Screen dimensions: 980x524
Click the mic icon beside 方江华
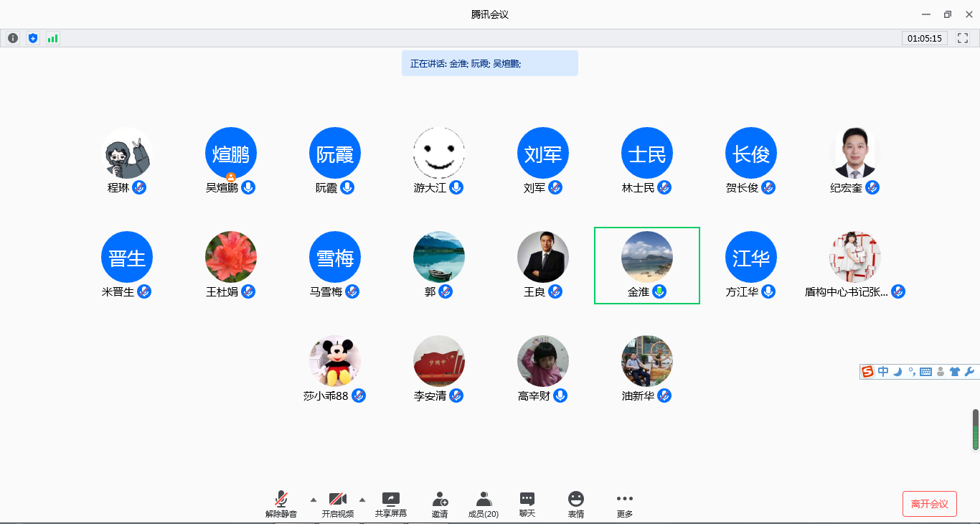(768, 291)
